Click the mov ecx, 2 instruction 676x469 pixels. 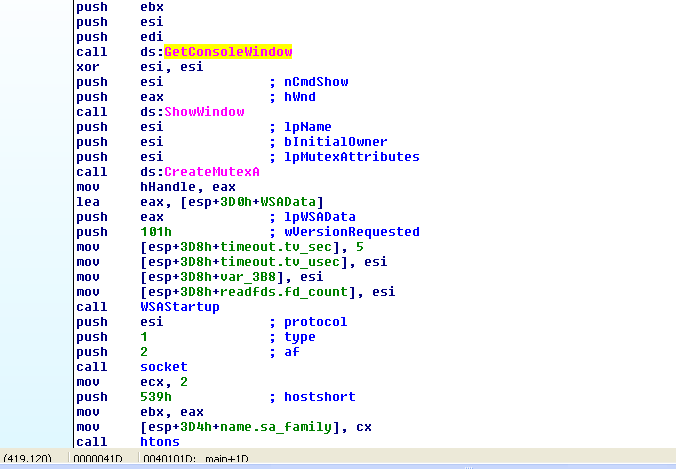132,382
